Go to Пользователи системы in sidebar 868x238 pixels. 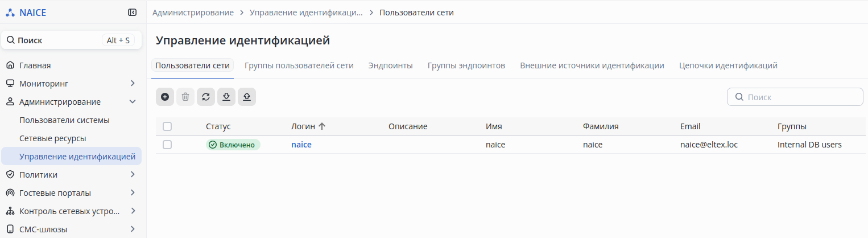click(x=64, y=120)
